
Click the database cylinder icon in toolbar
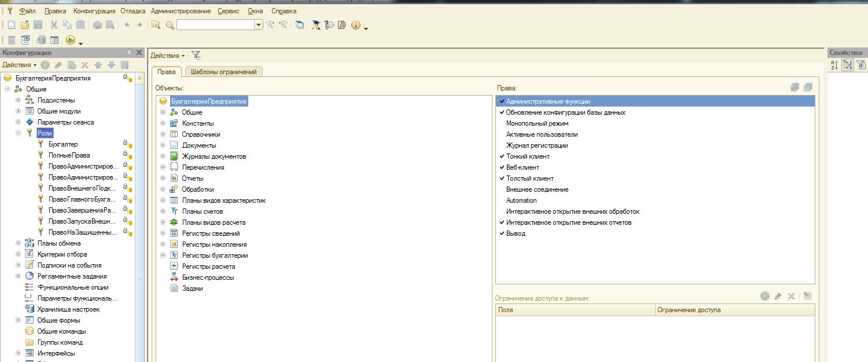pyautogui.click(x=41, y=40)
